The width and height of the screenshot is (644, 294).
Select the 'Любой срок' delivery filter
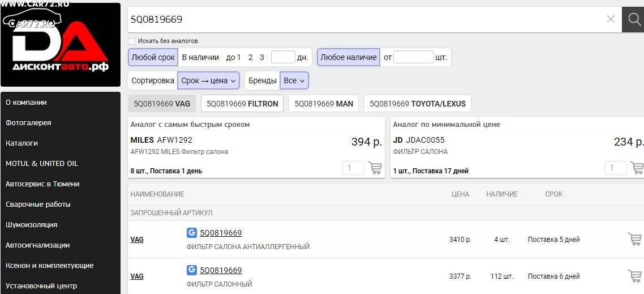coord(153,57)
